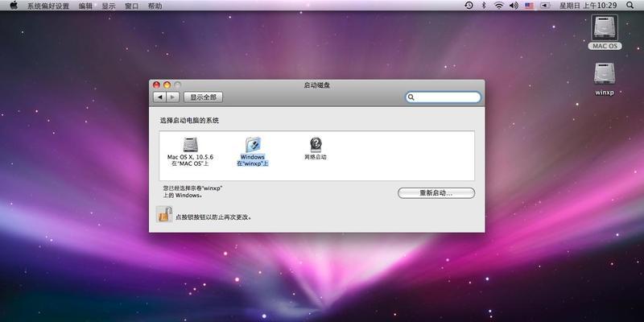The image size is (644, 322).
Task: Open the US flag input menu
Action: [x=530, y=6]
